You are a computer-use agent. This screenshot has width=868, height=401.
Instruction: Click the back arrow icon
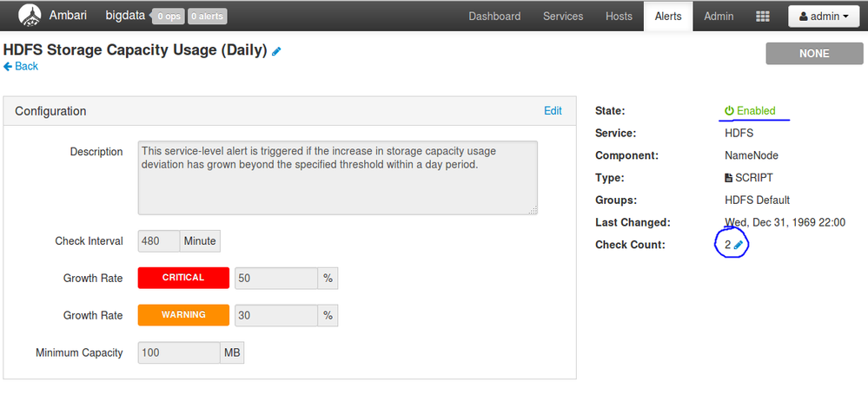[8, 66]
